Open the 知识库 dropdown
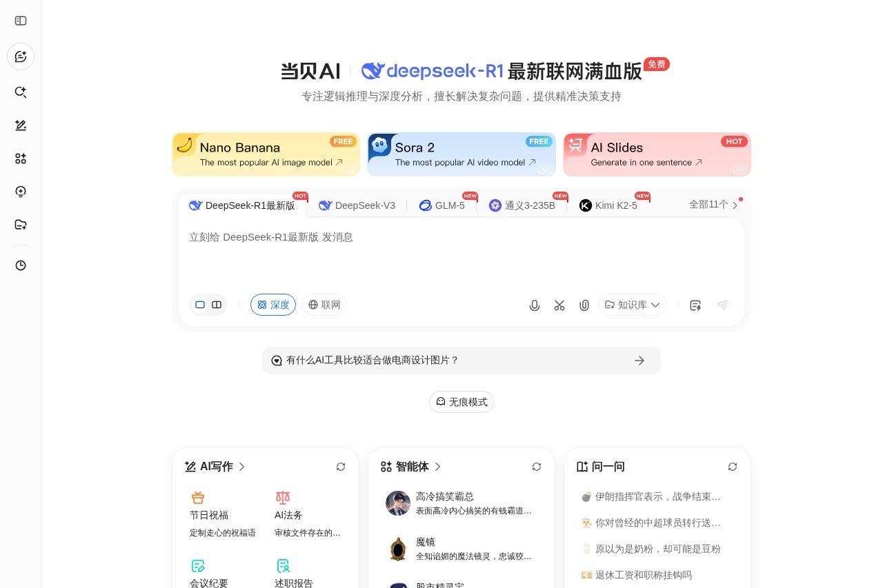 (x=633, y=305)
